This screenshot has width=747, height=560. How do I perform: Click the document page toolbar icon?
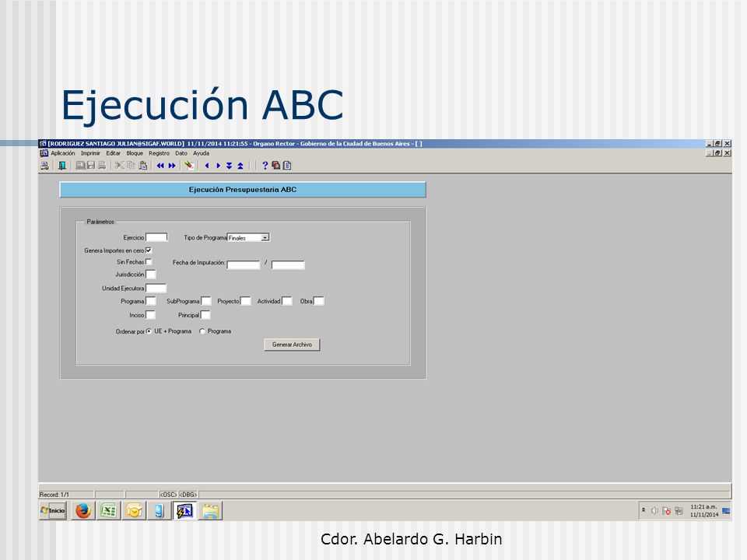pos(287,165)
